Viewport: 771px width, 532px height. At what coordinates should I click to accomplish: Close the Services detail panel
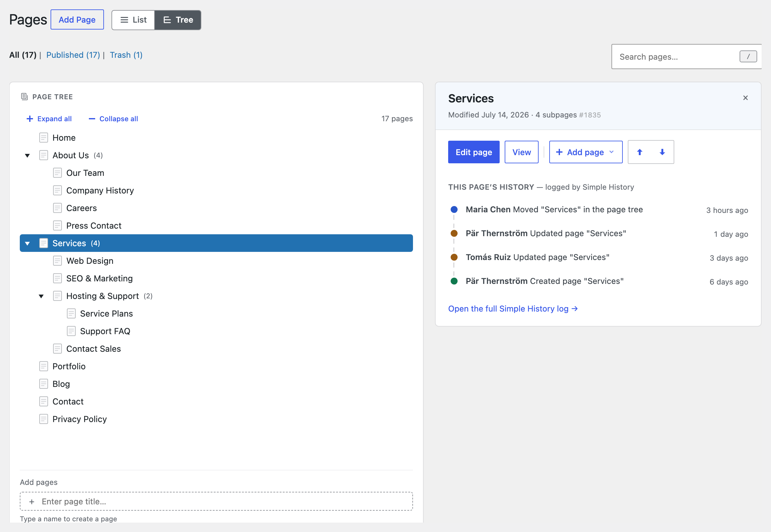point(746,98)
